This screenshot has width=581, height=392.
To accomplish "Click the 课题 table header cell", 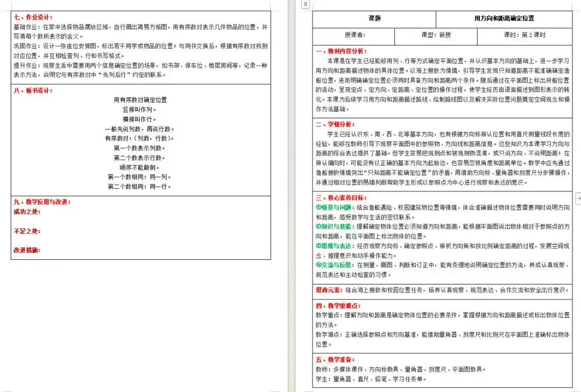I will click(374, 18).
